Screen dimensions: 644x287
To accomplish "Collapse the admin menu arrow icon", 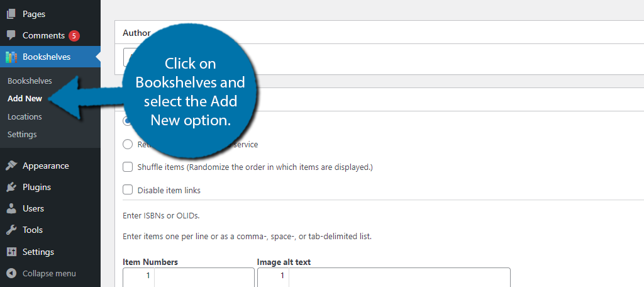I will point(11,273).
